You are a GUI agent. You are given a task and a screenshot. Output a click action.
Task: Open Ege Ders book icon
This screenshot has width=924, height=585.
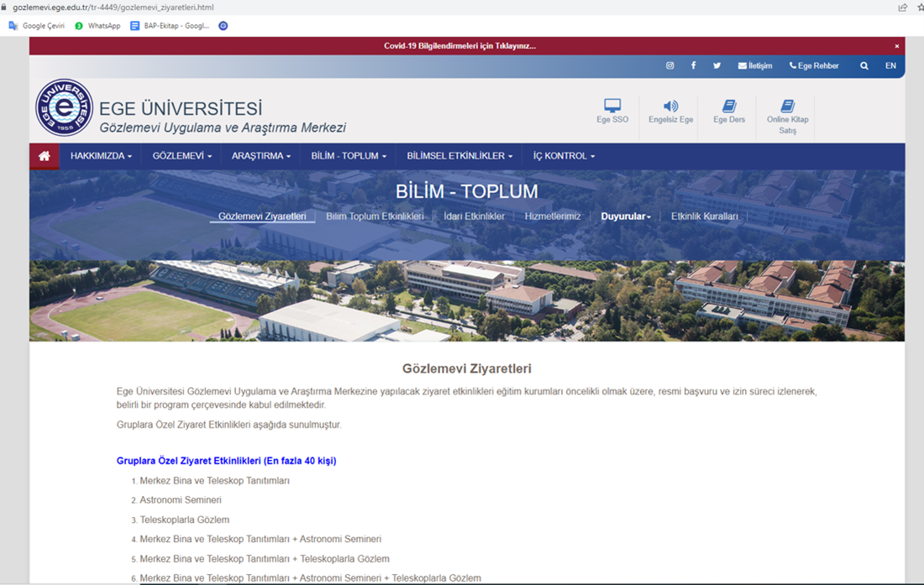coord(729,107)
